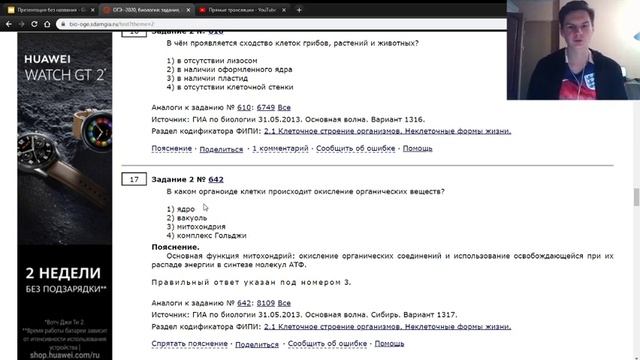
Task: Open shop.huawei.com/ru link in ad
Action: coord(64,355)
